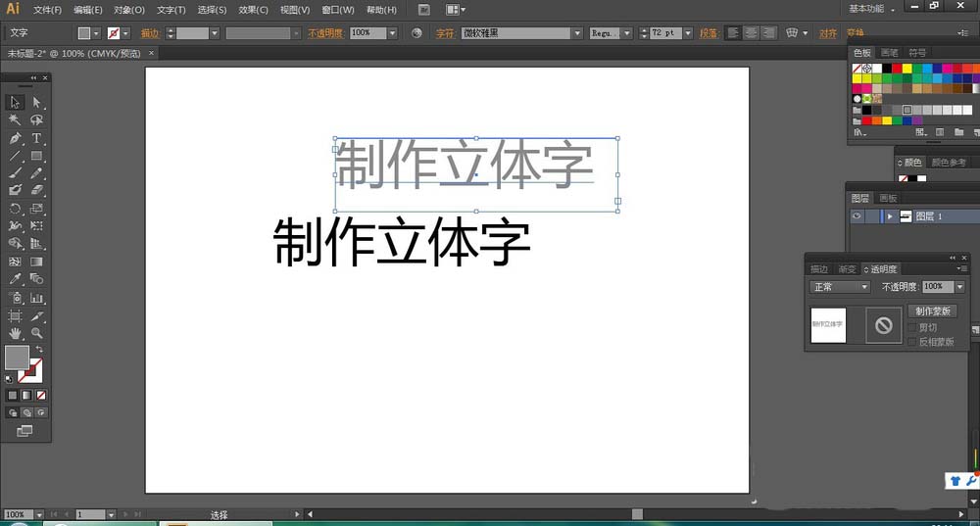Select the Free Transform tool
The width and height of the screenshot is (980, 526).
[36, 225]
